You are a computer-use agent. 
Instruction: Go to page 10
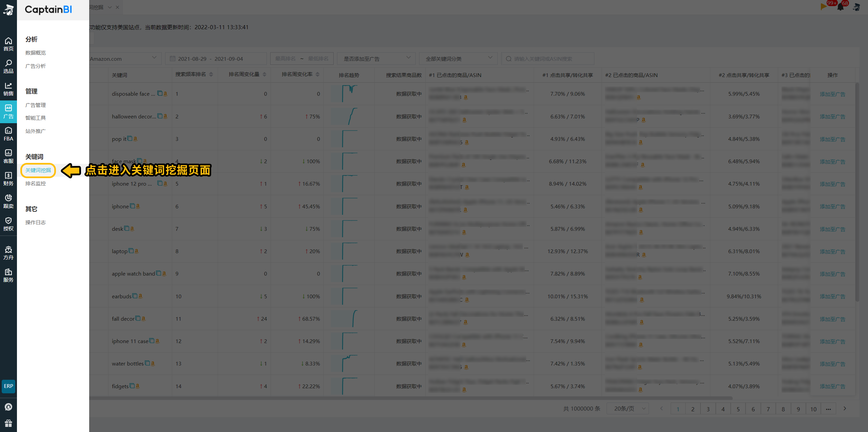[813, 409]
